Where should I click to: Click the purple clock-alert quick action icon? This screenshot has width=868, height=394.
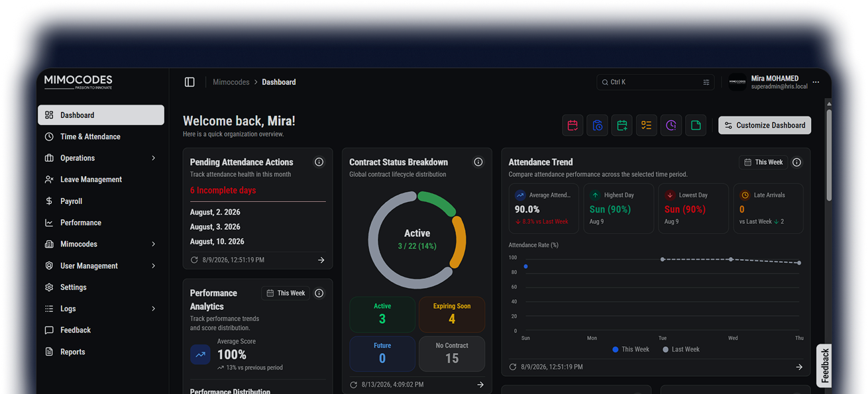[x=671, y=125]
